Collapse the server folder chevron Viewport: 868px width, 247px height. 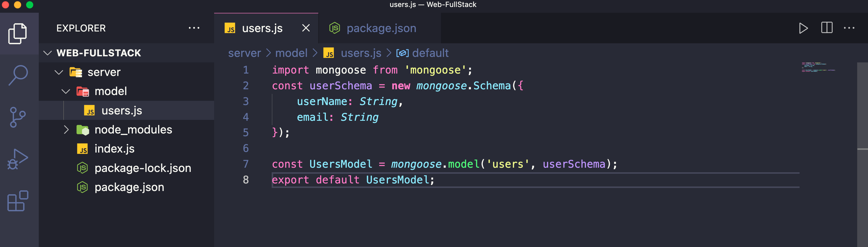click(59, 72)
